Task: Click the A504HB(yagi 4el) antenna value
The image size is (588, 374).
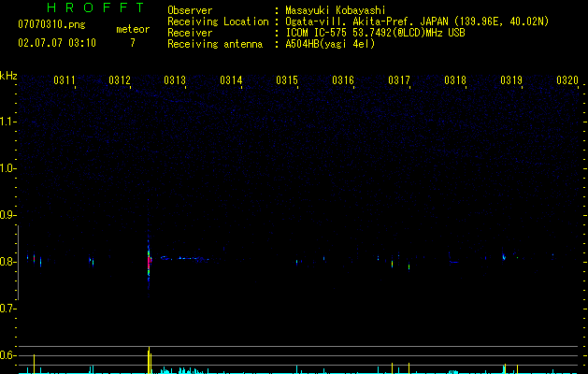Action: 330,44
